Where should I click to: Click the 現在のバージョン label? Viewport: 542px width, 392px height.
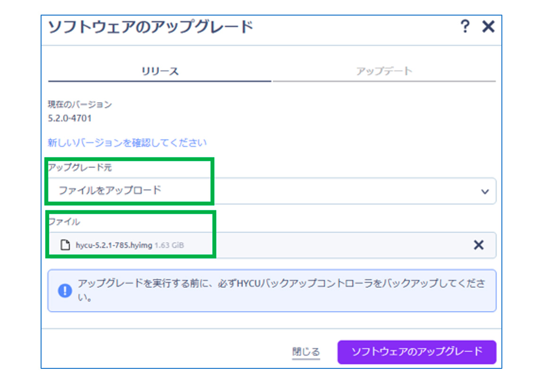coord(80,104)
